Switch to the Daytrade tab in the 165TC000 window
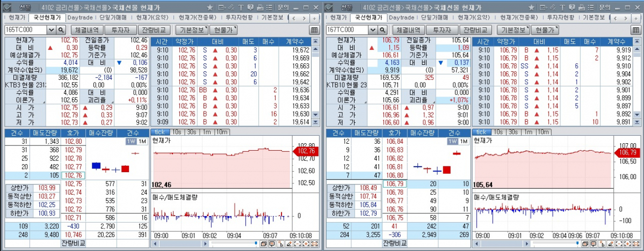Viewport: 644px width, 251px height. (x=79, y=17)
